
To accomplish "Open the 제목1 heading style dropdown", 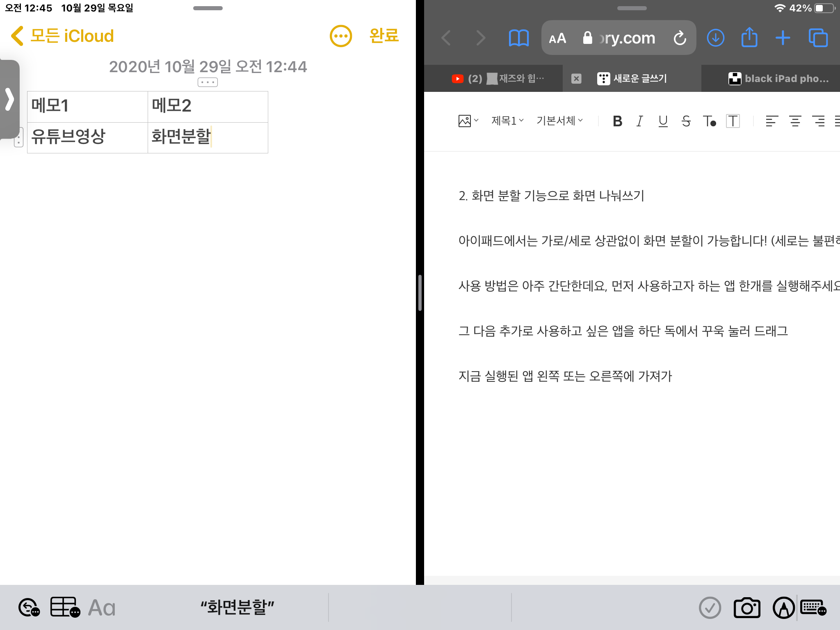I will click(x=508, y=121).
